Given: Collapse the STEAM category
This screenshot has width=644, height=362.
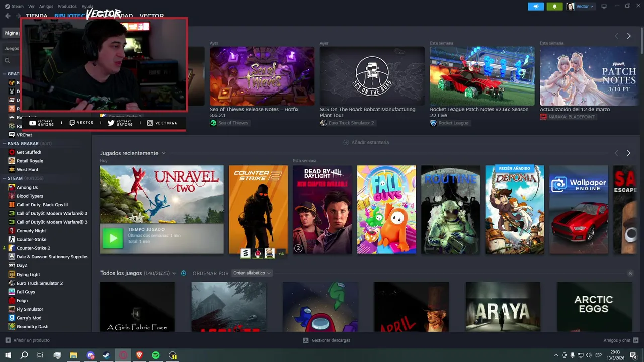Looking at the screenshot, I should 4,178.
